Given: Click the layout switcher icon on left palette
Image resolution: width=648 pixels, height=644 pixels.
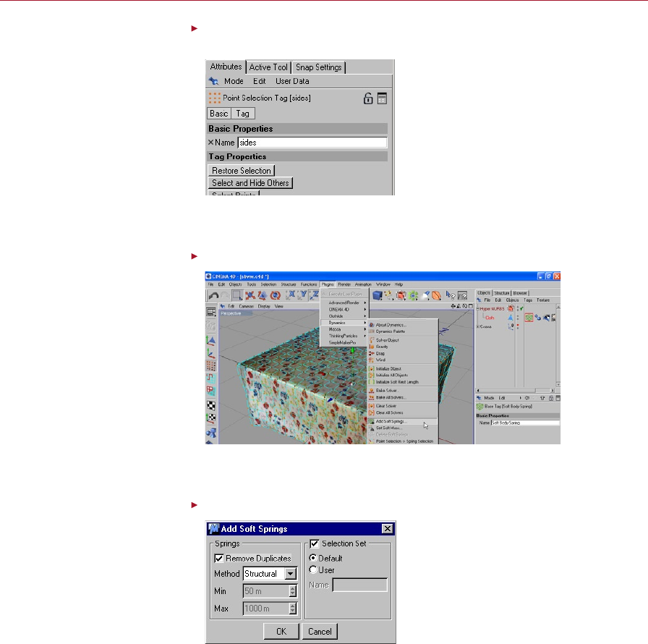Looking at the screenshot, I should (x=211, y=312).
